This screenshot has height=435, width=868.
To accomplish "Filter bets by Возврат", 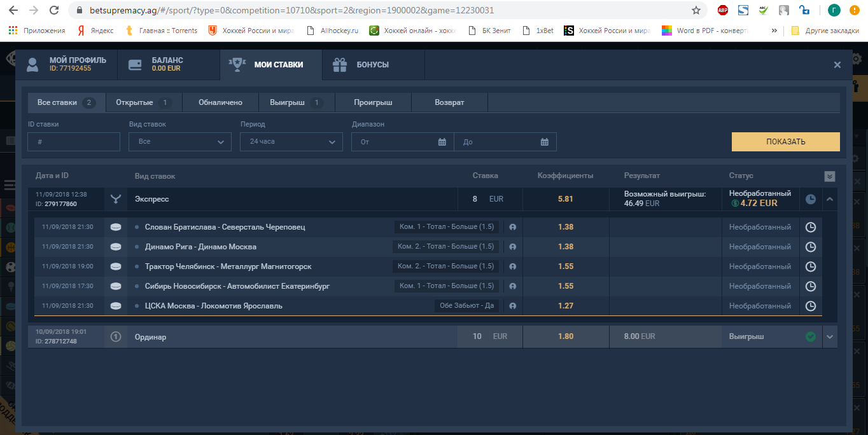I will [450, 102].
